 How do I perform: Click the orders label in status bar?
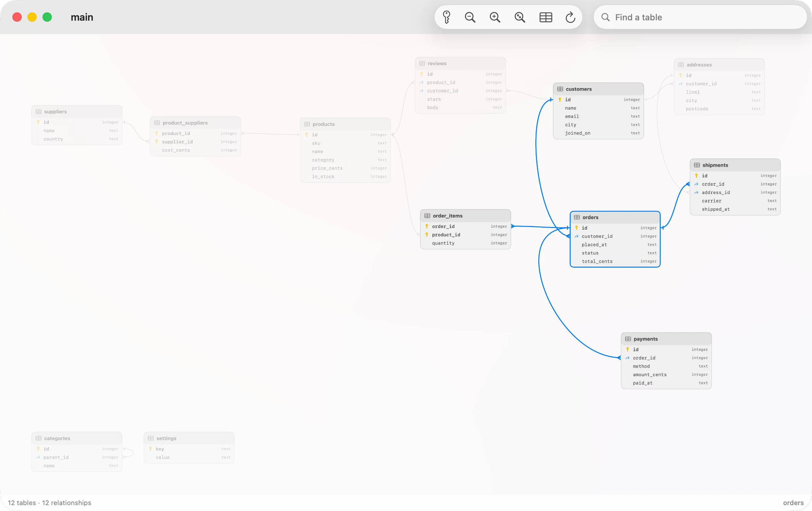pyautogui.click(x=793, y=503)
